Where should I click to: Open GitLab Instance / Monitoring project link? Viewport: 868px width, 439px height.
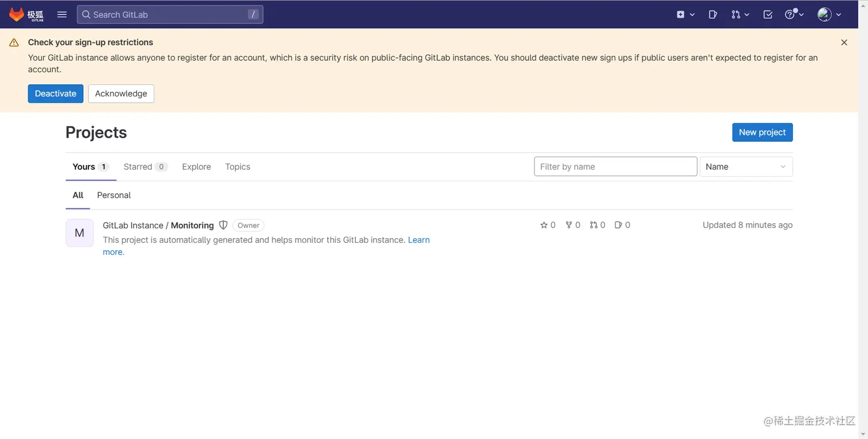click(158, 226)
